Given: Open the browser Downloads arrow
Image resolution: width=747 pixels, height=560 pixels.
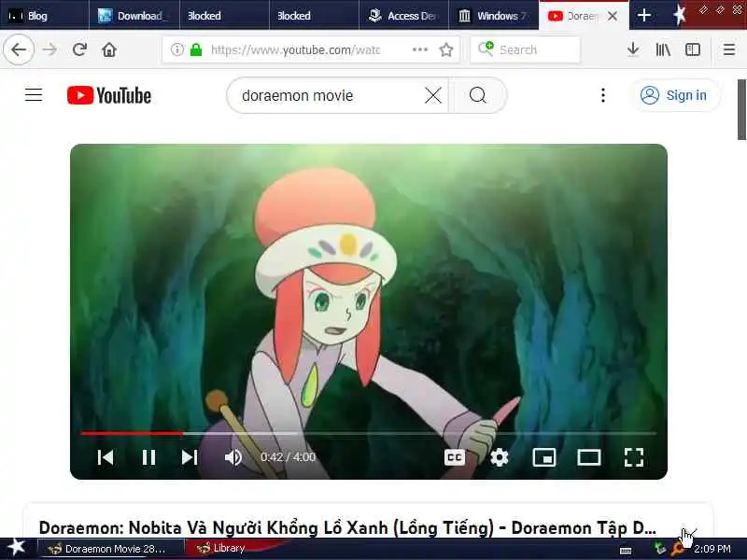Looking at the screenshot, I should coord(633,49).
